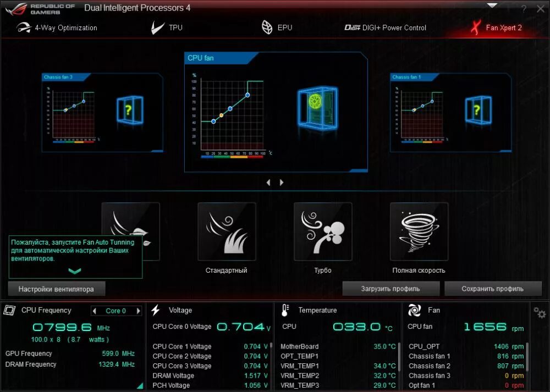Click the Стандартный label

pos(226,270)
